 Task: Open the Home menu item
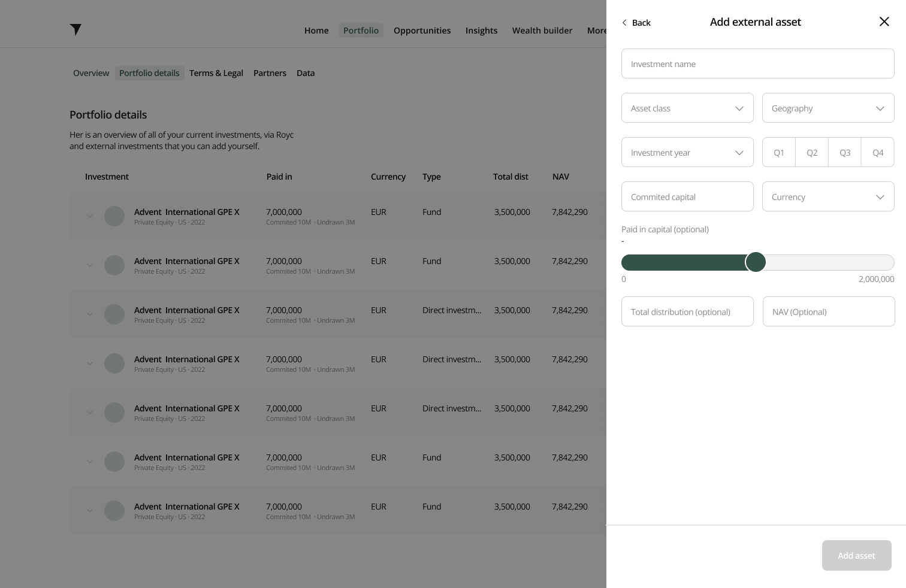click(x=316, y=31)
